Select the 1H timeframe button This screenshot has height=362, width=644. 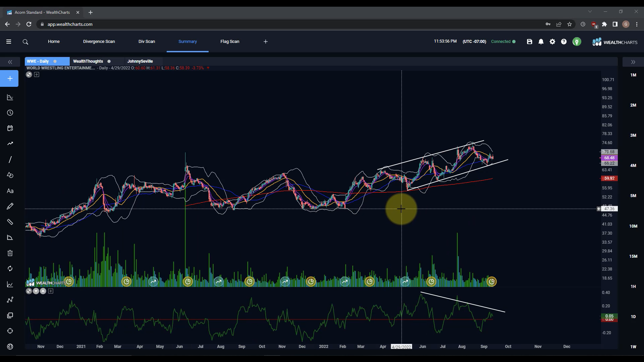[x=633, y=287]
